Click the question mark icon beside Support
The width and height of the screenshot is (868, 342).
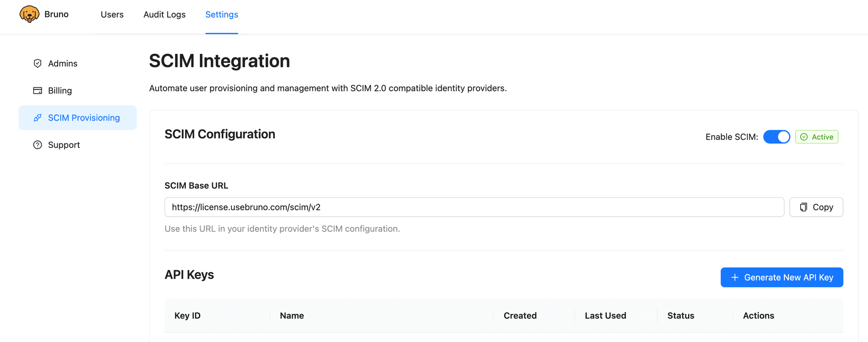coord(38,145)
